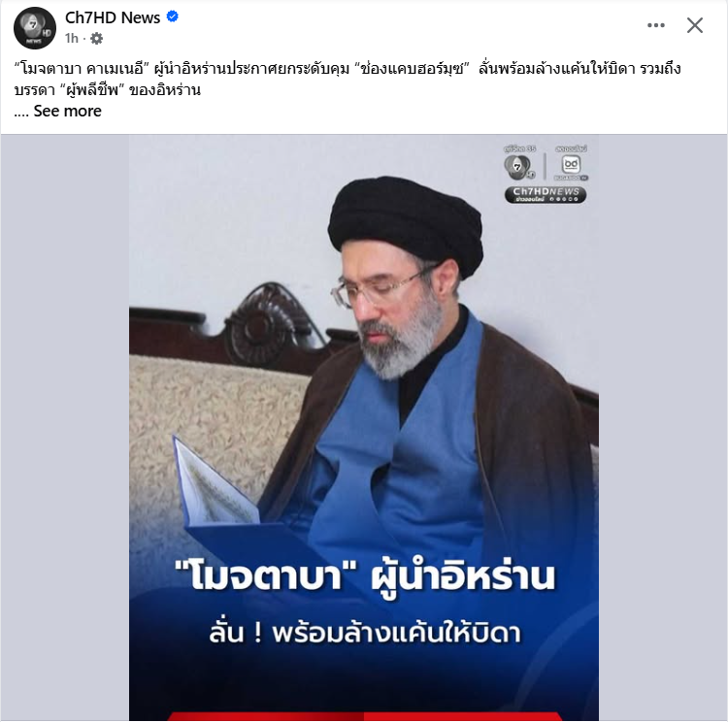Close the post viewer with X
The image size is (728, 722).
695,25
